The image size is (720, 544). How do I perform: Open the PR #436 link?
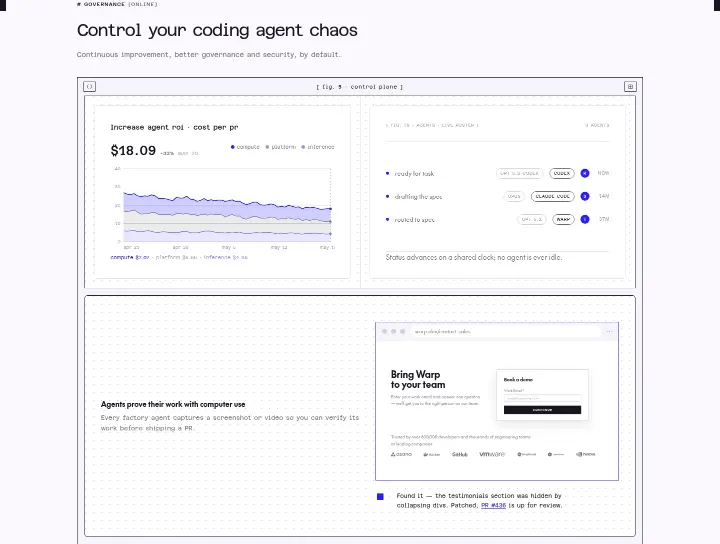point(493,505)
